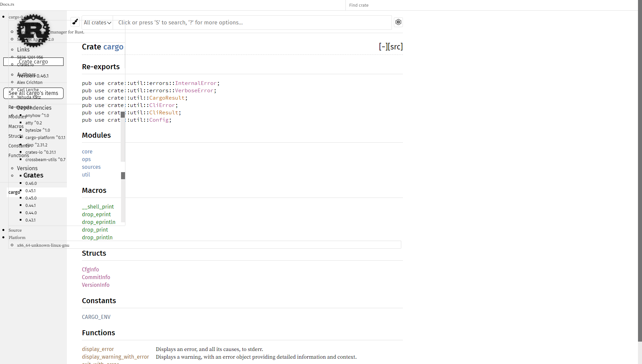Click the page's vertical scrollbar thumb
This screenshot has height=364, width=642.
[x=640, y=171]
